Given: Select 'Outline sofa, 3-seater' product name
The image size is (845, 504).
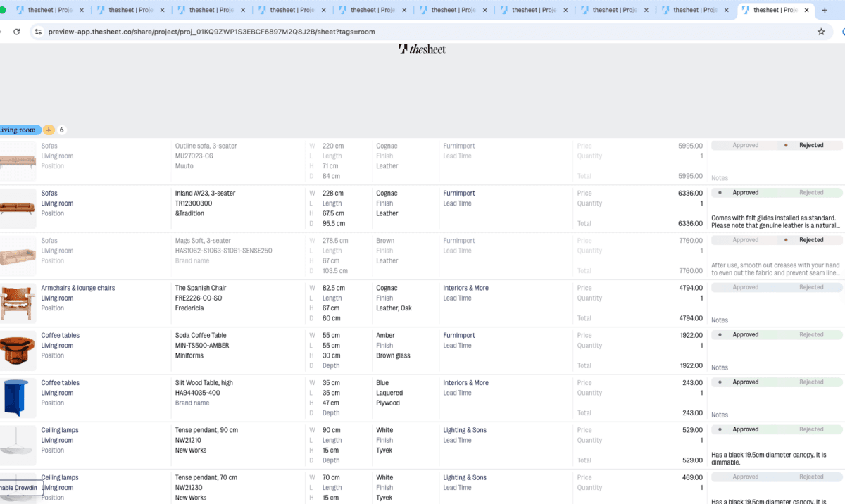Looking at the screenshot, I should (206, 146).
